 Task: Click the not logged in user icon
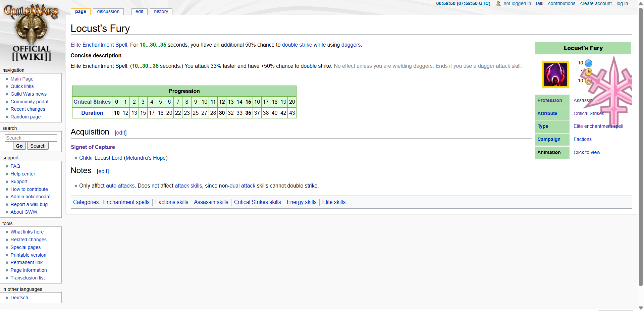coord(498,4)
